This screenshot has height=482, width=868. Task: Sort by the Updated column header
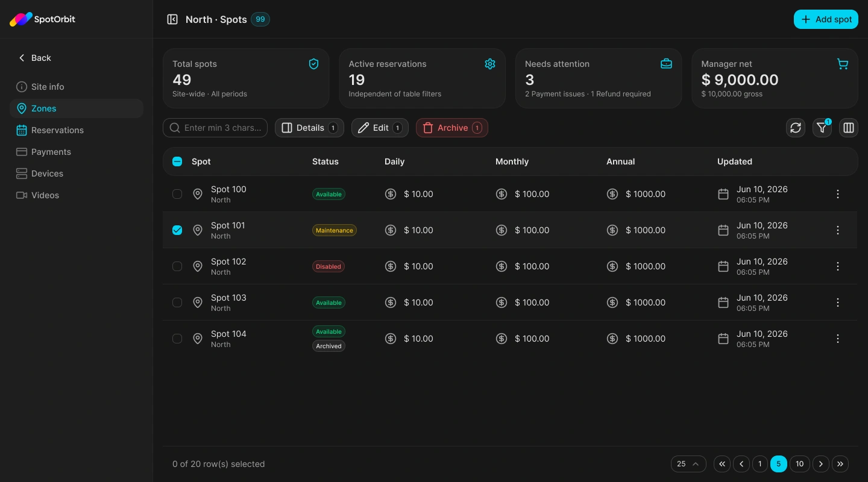pyautogui.click(x=735, y=161)
